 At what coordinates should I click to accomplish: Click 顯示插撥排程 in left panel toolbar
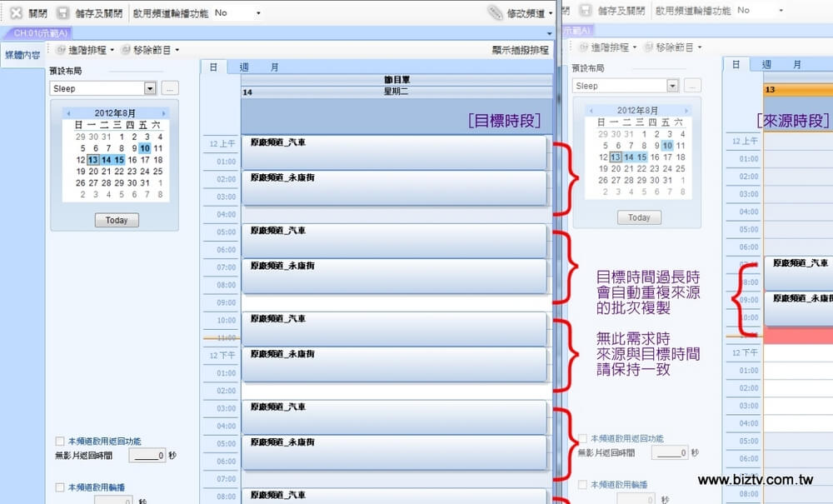pos(521,50)
